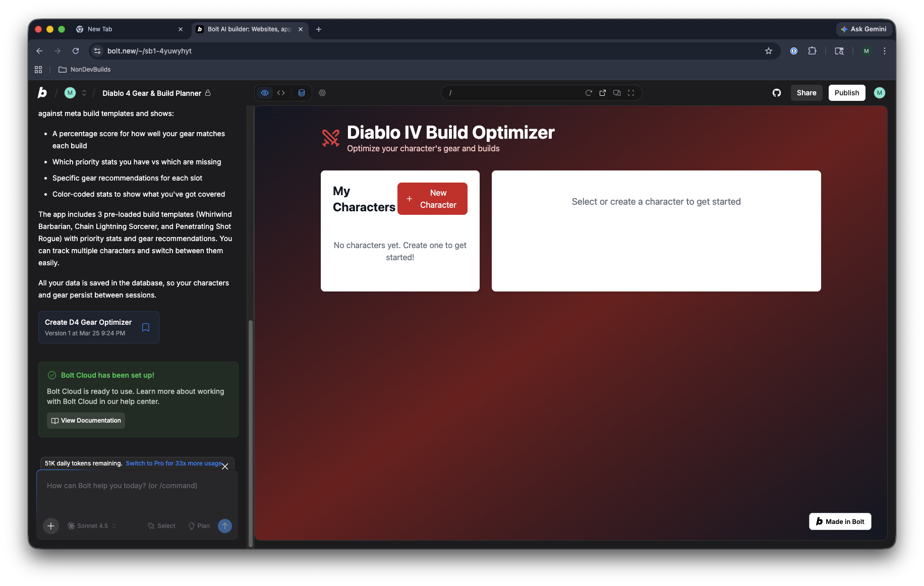Enter fullscreen preview mode

coord(631,93)
